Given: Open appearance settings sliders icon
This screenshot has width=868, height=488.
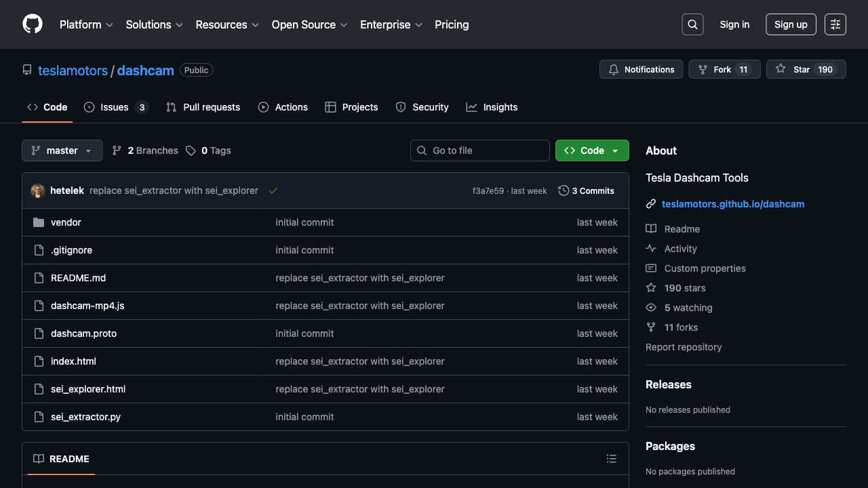Looking at the screenshot, I should (x=835, y=24).
